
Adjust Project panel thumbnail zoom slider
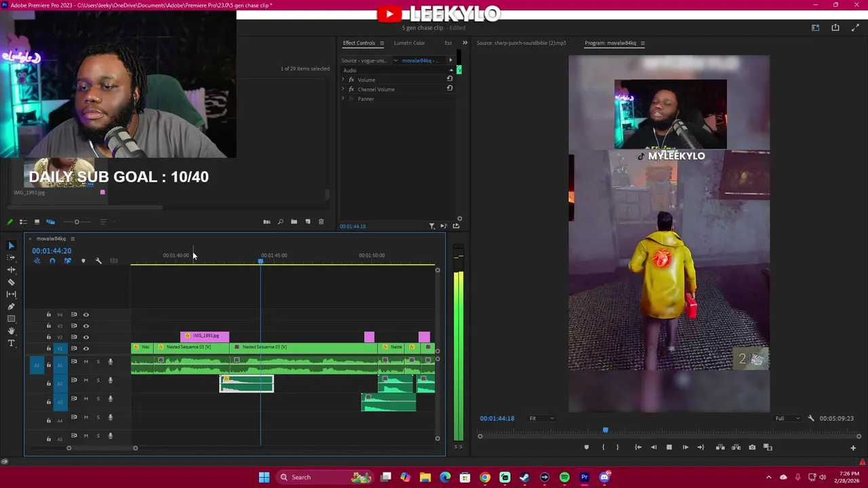click(77, 222)
